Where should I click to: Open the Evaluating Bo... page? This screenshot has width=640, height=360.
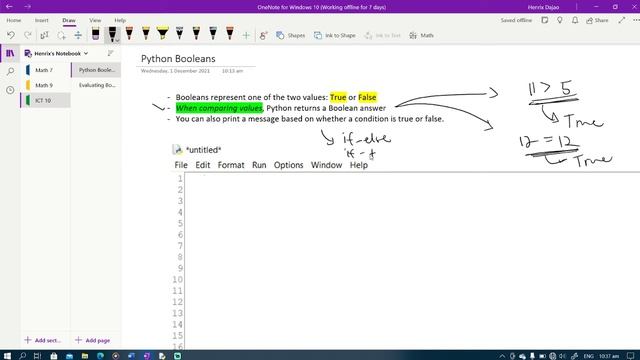[96, 85]
